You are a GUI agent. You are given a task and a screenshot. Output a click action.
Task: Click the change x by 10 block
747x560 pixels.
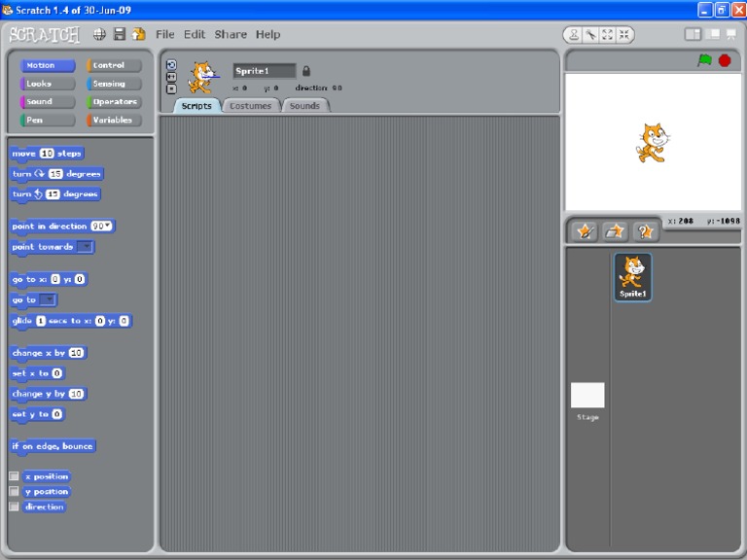click(x=48, y=353)
